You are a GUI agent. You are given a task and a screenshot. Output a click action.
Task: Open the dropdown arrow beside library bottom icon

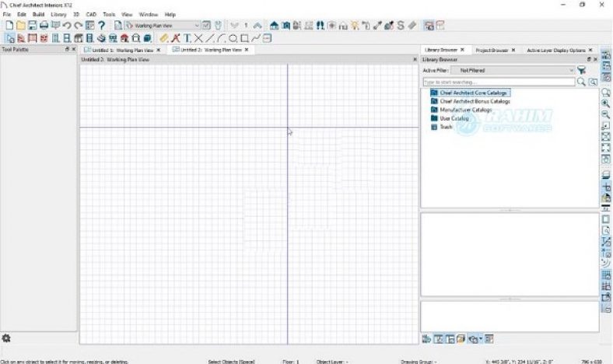pyautogui.click(x=481, y=339)
